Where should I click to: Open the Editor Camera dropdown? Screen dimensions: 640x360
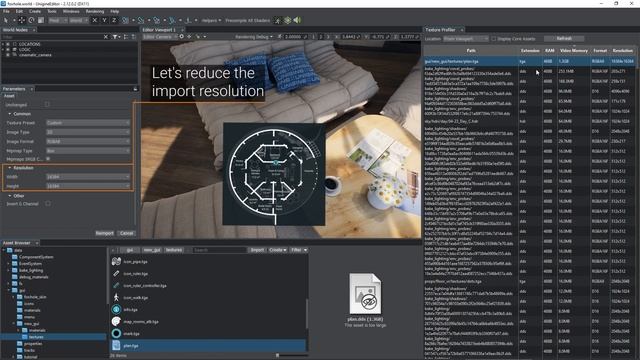(160, 37)
